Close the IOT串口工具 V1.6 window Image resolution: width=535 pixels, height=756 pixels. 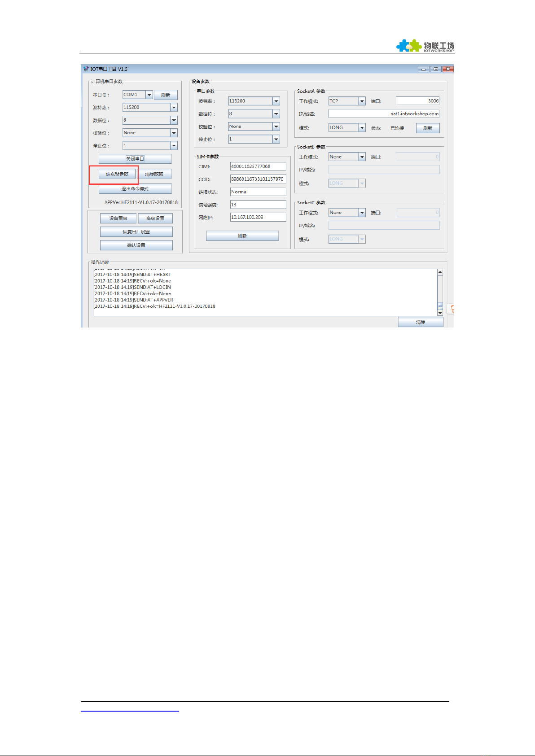pos(448,69)
